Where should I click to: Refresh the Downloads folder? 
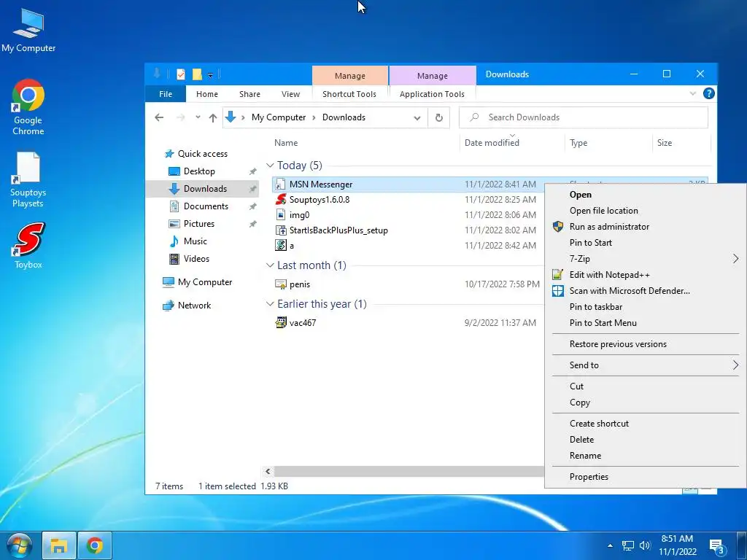pyautogui.click(x=438, y=117)
